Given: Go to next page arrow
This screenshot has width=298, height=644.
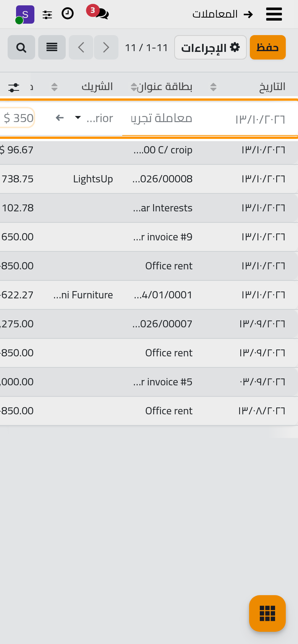Looking at the screenshot, I should click(106, 47).
